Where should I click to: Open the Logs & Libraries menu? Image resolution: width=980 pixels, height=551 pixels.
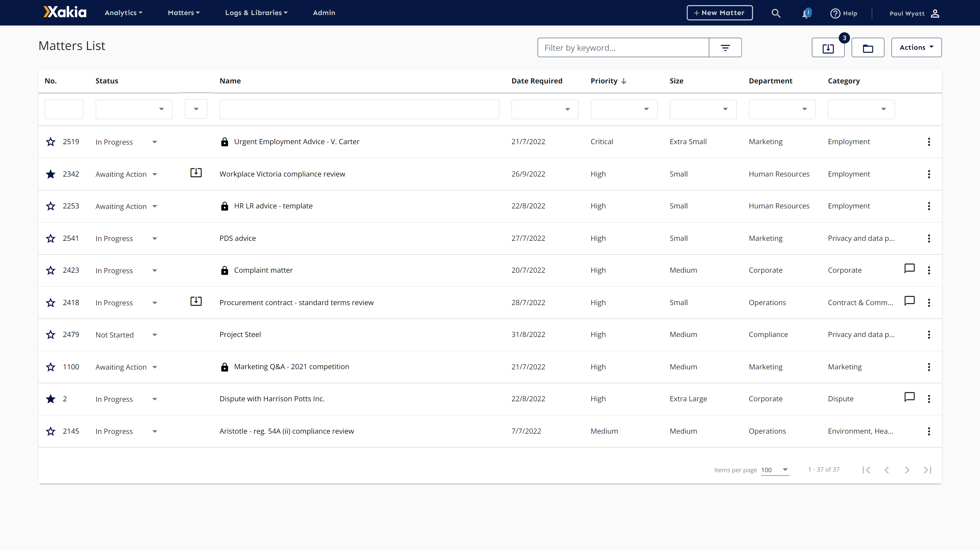tap(256, 12)
